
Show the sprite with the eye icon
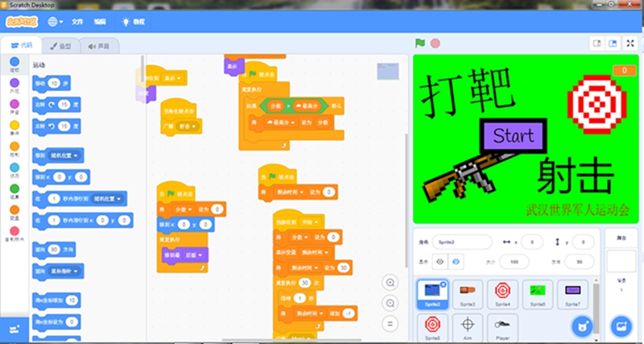coord(440,262)
